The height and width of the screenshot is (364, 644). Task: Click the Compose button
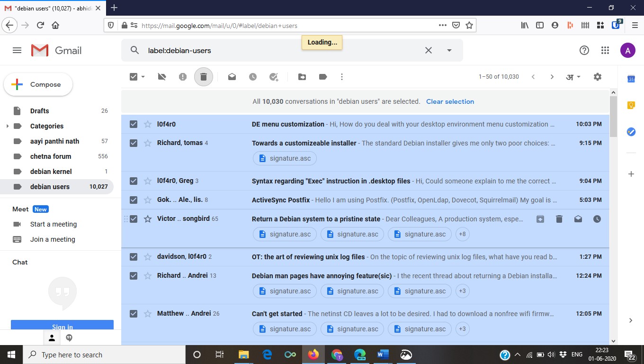(38, 84)
